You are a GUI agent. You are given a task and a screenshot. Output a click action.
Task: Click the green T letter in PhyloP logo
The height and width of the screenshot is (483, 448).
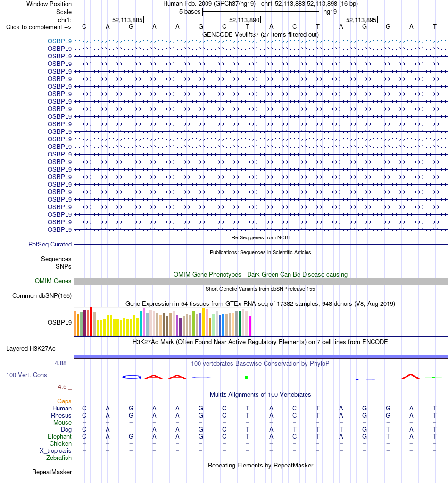[246, 377]
